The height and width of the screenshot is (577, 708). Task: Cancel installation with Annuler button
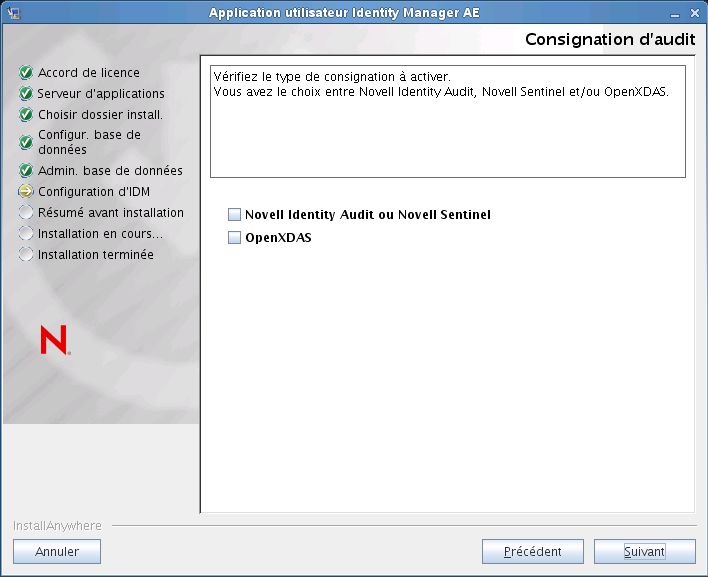(57, 551)
